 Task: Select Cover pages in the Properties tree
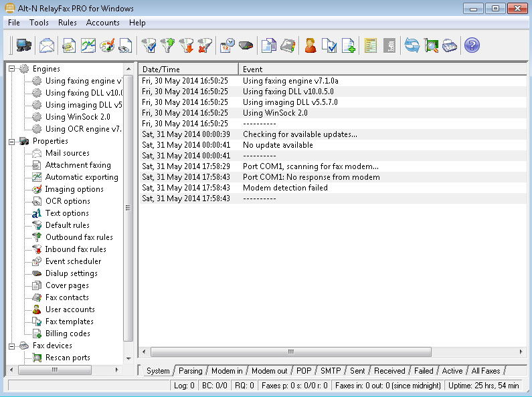pos(67,285)
